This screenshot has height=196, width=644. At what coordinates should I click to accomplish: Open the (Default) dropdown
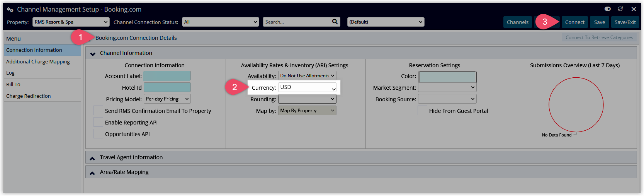pos(386,22)
